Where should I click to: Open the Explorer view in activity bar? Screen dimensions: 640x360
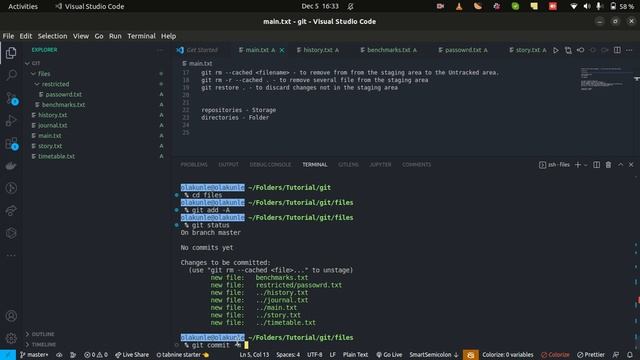pyautogui.click(x=11, y=53)
